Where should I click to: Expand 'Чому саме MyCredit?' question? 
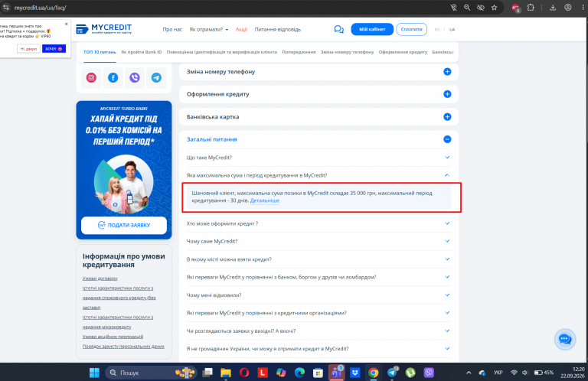(x=318, y=241)
